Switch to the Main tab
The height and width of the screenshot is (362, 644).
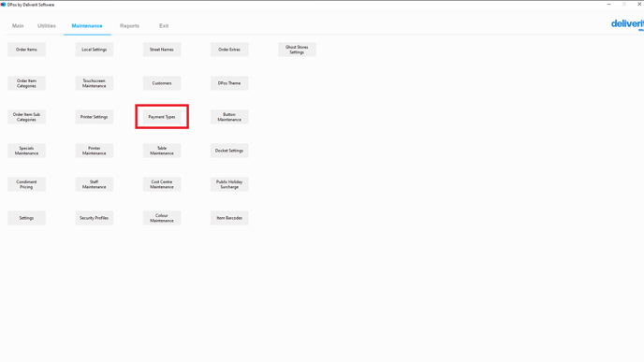coord(18,26)
